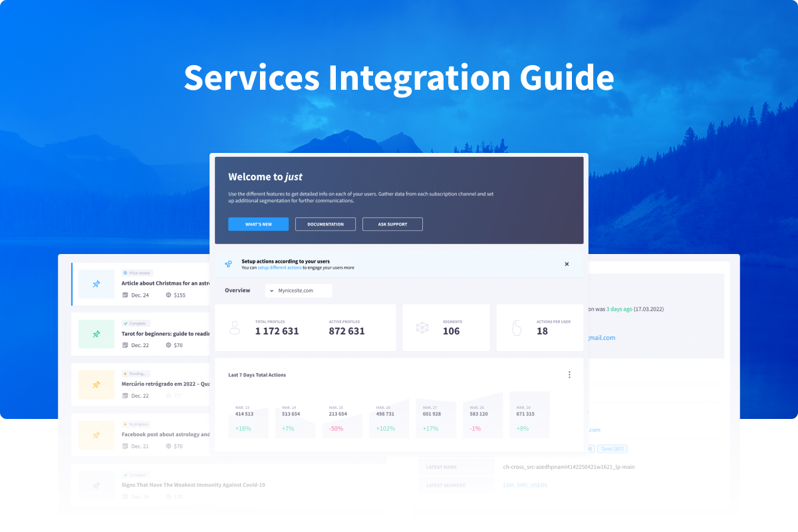Click the coin icon beside $155
798x532 pixels.
click(x=168, y=295)
